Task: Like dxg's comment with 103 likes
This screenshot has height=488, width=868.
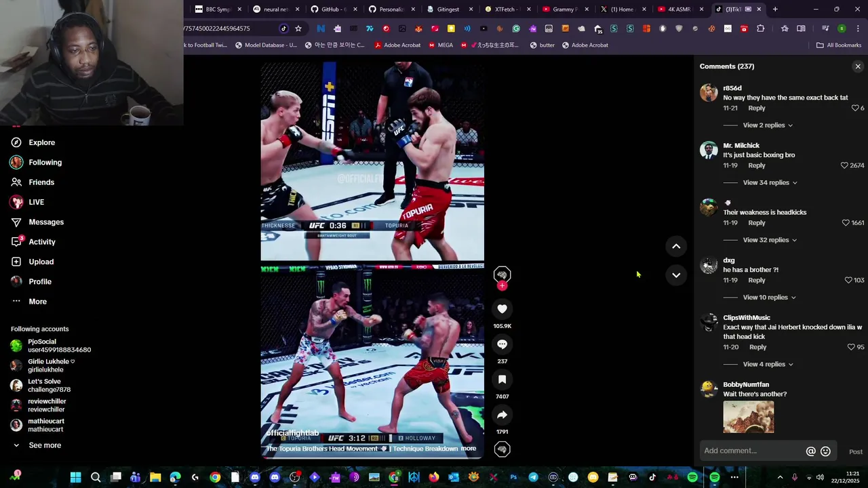Action: pos(848,281)
